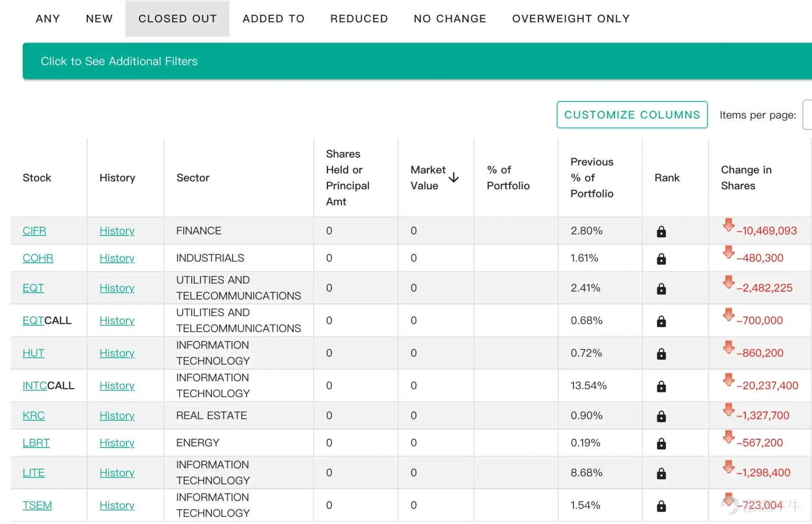Screen dimensions: 812x524
Task: Click the lock icon in the INTCCALL row
Action: 661,387
